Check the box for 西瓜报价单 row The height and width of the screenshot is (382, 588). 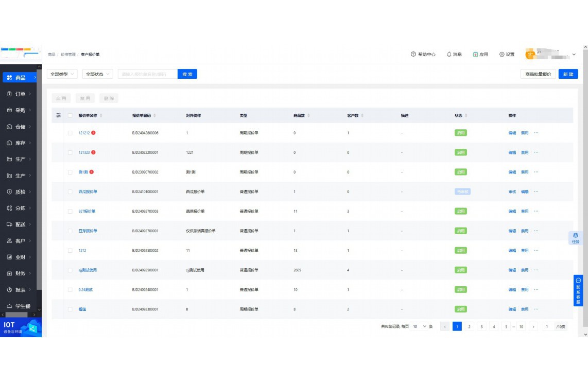[70, 192]
